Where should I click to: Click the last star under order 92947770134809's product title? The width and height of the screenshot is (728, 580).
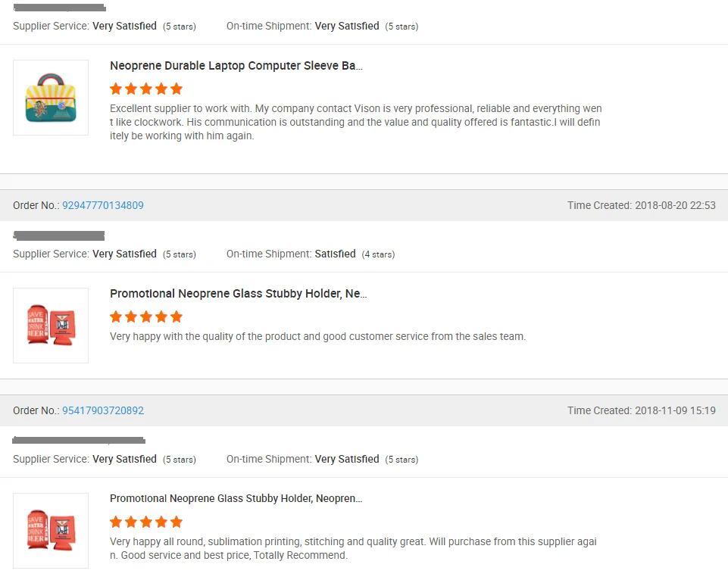(177, 317)
